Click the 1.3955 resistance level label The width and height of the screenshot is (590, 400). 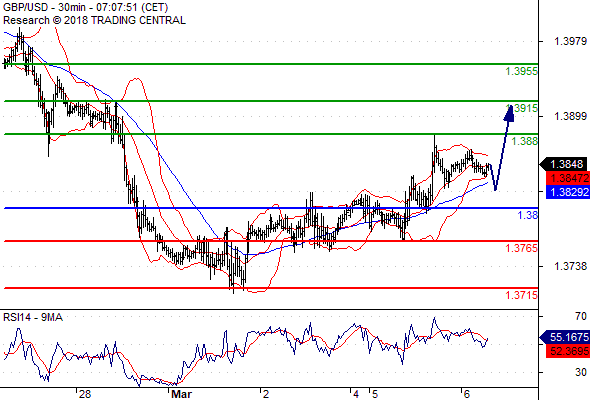pyautogui.click(x=521, y=71)
